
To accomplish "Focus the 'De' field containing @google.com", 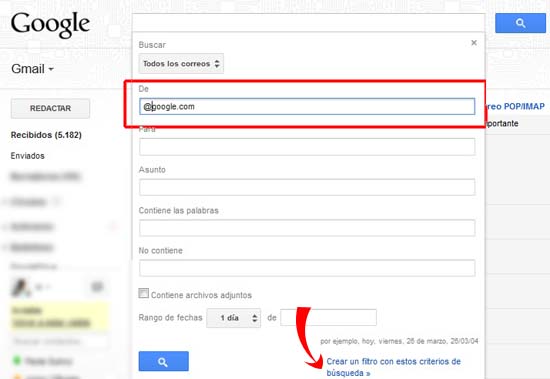I will click(x=307, y=106).
